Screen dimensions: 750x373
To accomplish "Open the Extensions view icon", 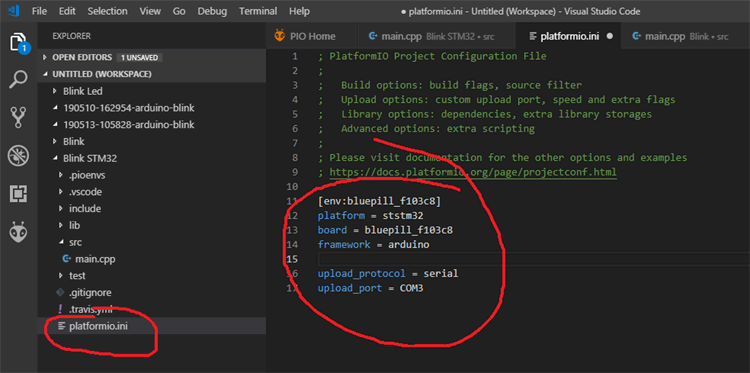I will [19, 194].
